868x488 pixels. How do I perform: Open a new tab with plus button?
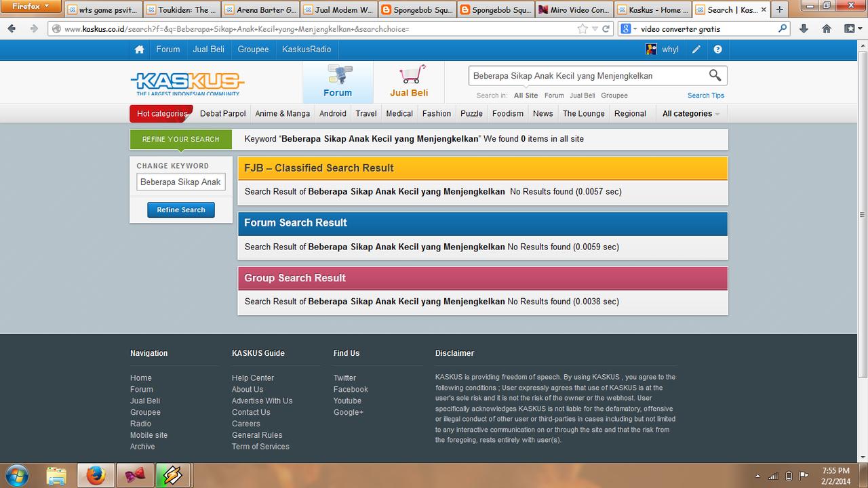780,9
